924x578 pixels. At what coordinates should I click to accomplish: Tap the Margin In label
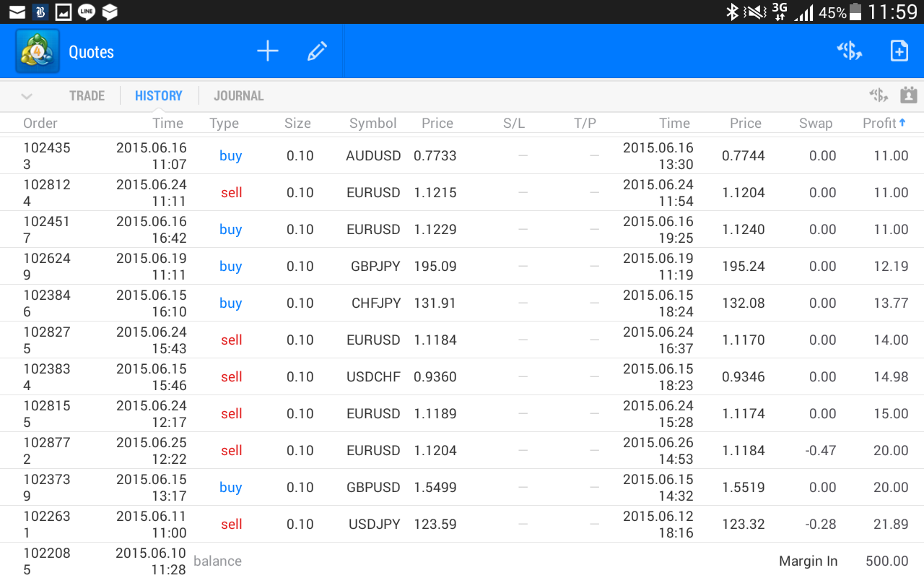[x=808, y=561]
